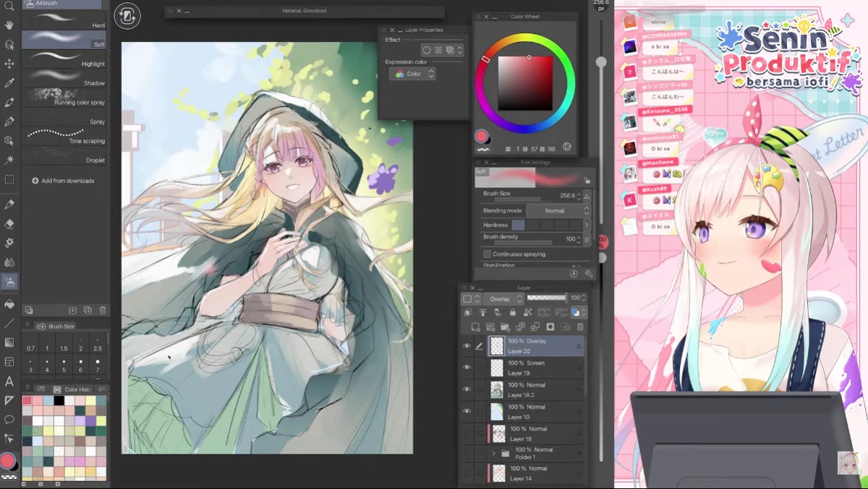Select the Decoration flower tool
Viewport: 868px width, 489px height.
9,243
